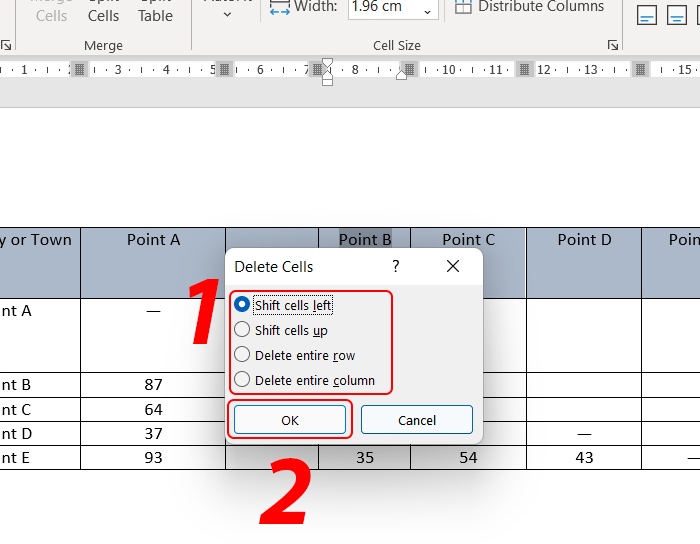The image size is (700, 544).
Task: Open dialog launcher left of Merge group
Action: [6, 45]
